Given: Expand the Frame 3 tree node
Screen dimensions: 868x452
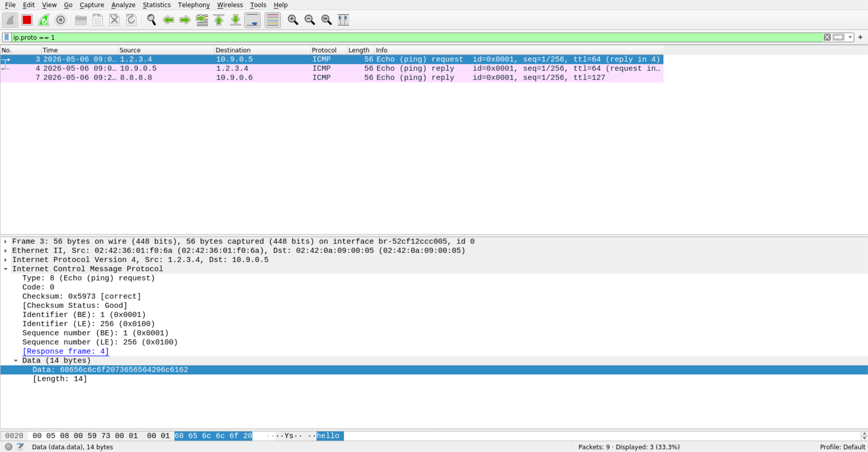Looking at the screenshot, I should click(5, 242).
